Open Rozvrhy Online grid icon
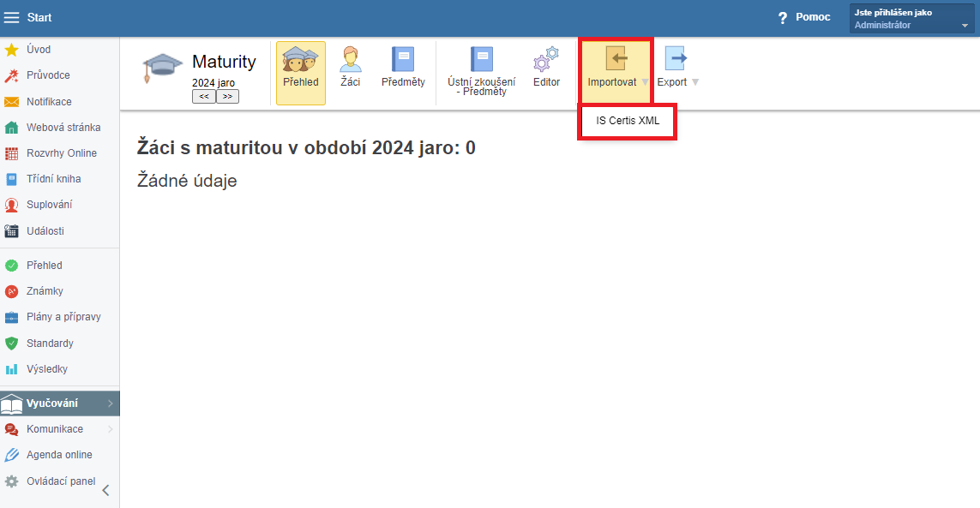The width and height of the screenshot is (980, 508). coord(11,153)
